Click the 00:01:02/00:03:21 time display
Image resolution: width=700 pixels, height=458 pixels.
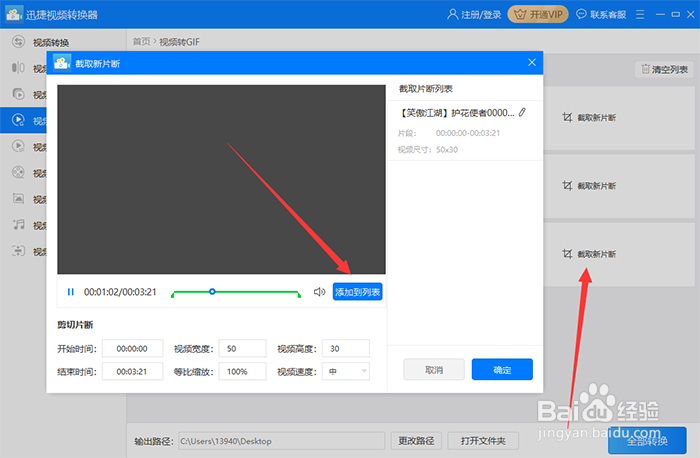[x=120, y=292]
